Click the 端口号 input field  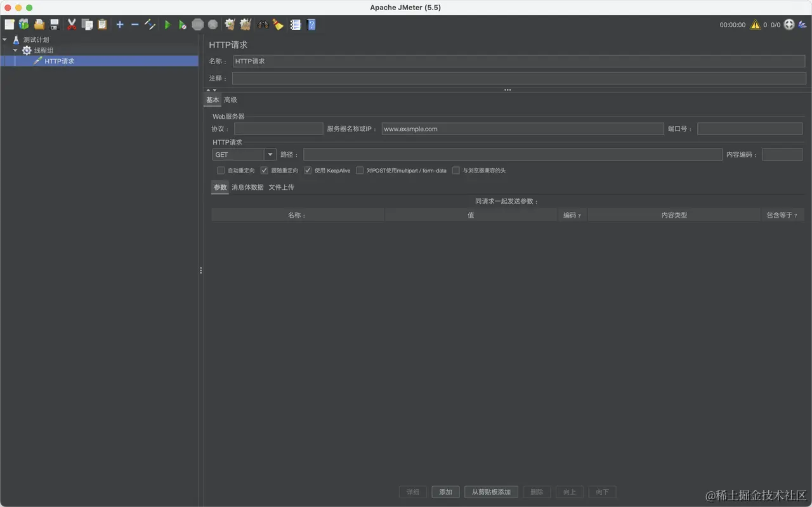point(750,129)
